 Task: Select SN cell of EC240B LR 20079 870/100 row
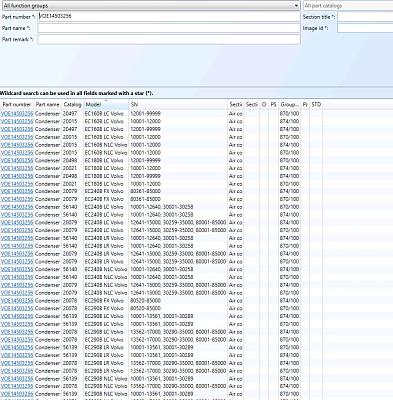coord(178,261)
